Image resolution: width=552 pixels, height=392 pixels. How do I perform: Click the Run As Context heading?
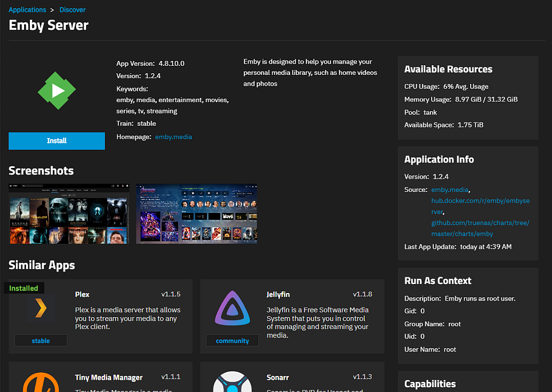[438, 281]
